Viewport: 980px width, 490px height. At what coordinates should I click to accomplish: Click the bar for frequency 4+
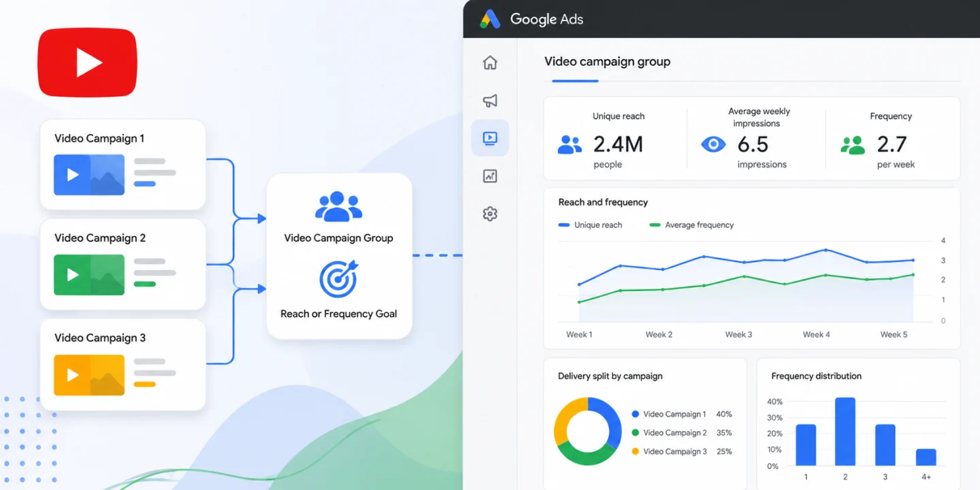point(926,457)
